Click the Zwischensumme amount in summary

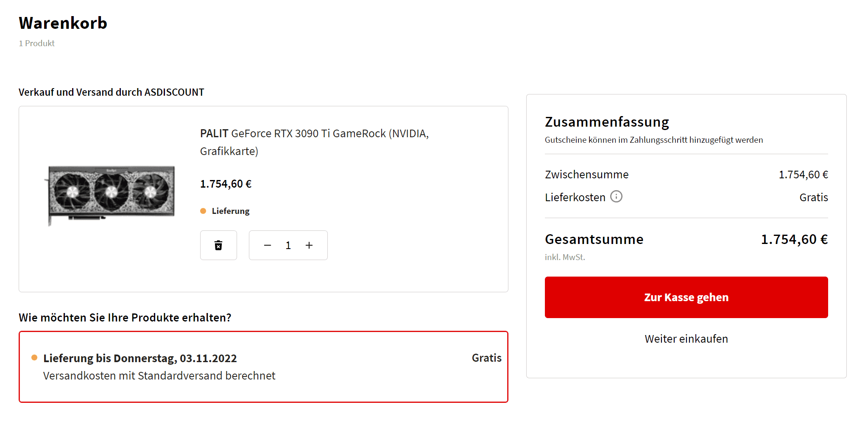[x=803, y=175]
